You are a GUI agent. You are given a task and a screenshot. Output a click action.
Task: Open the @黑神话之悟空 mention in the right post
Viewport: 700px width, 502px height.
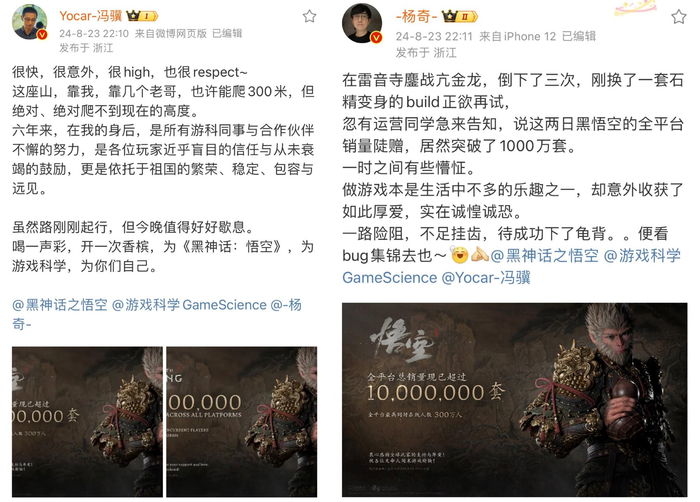pyautogui.click(x=545, y=255)
